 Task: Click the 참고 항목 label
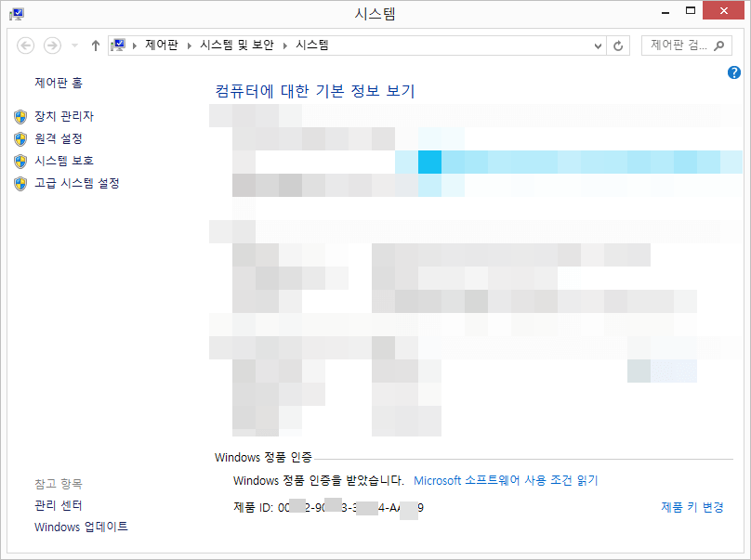58,484
